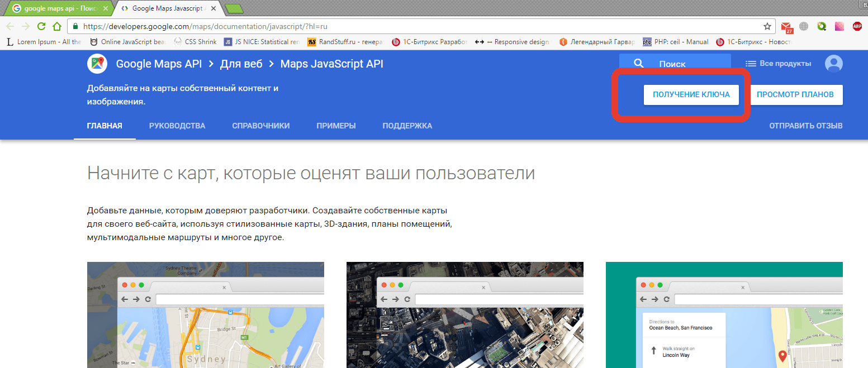Open the PHP: ceil - Manual bookmark
Viewport: 868px width, 368px height.
[x=675, y=42]
